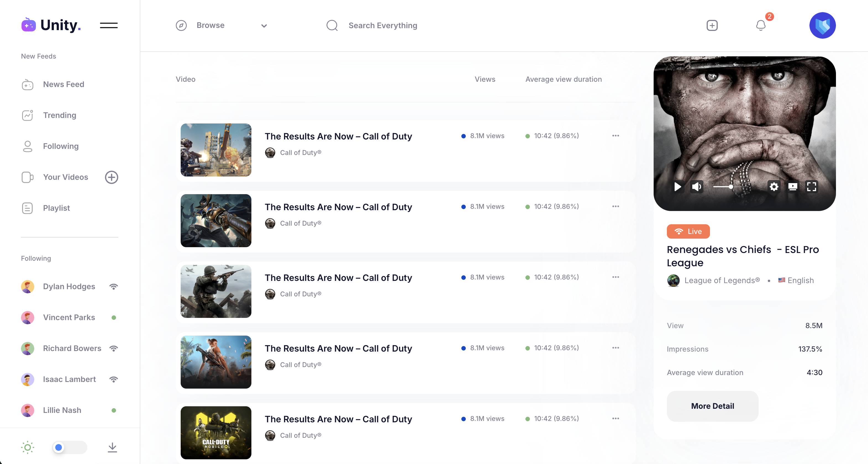This screenshot has width=868, height=464.
Task: Click the sun light-mode icon
Action: pyautogui.click(x=28, y=447)
